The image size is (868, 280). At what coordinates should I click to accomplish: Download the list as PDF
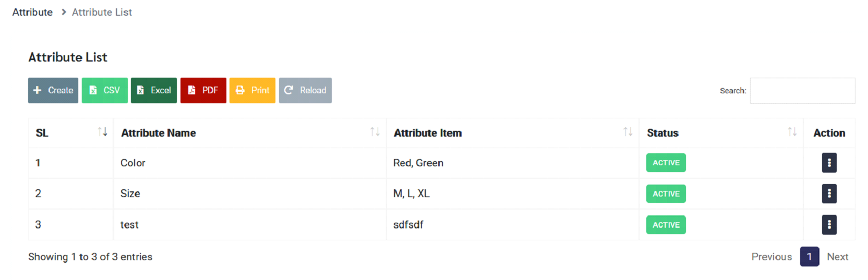click(x=203, y=90)
